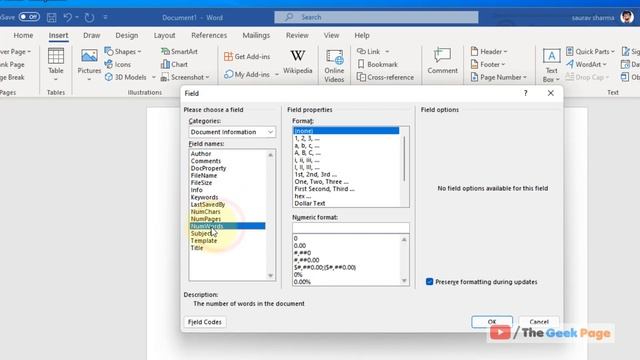The height and width of the screenshot is (360, 640).
Task: Choose the 0.00 numeric format
Action: 300,246
